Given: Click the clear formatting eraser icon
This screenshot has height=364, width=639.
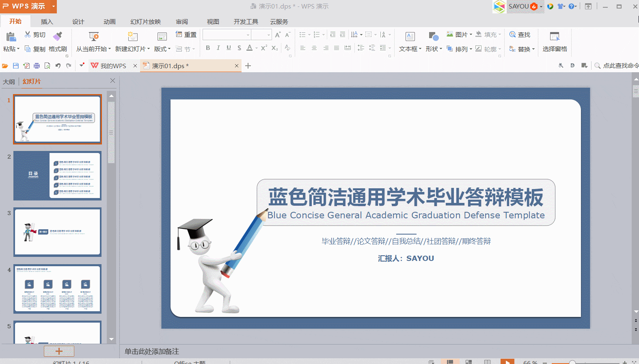Looking at the screenshot, I should click(x=287, y=48).
